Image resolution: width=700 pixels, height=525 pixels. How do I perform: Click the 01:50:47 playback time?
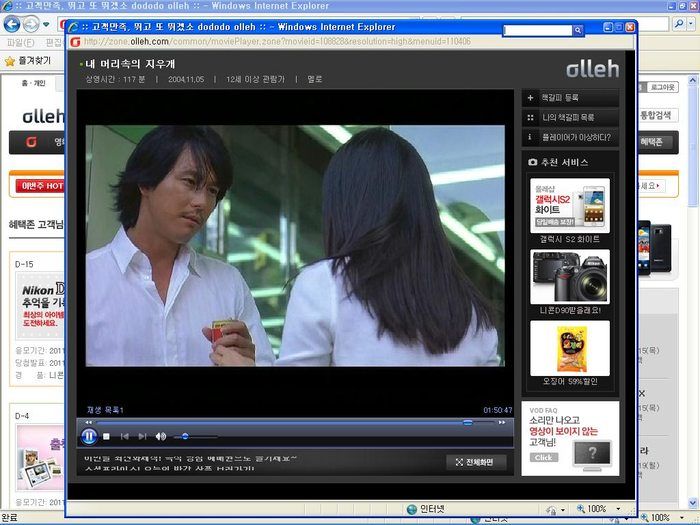(x=497, y=410)
